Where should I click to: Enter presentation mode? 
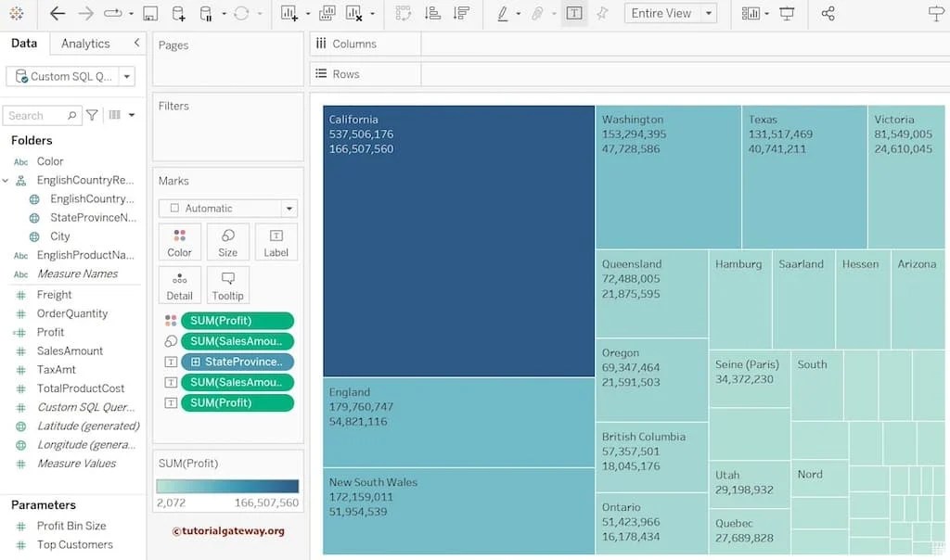point(786,13)
